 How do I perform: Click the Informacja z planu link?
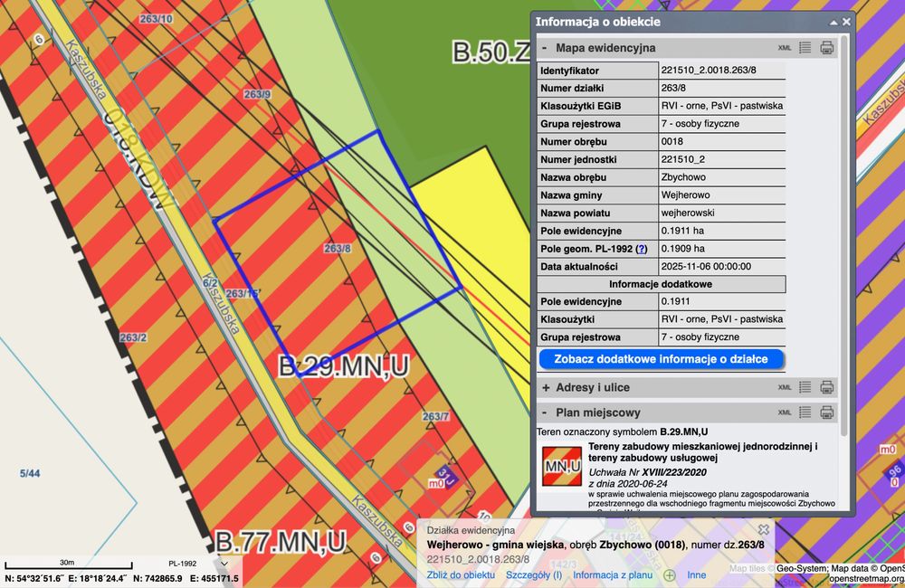pos(613,574)
